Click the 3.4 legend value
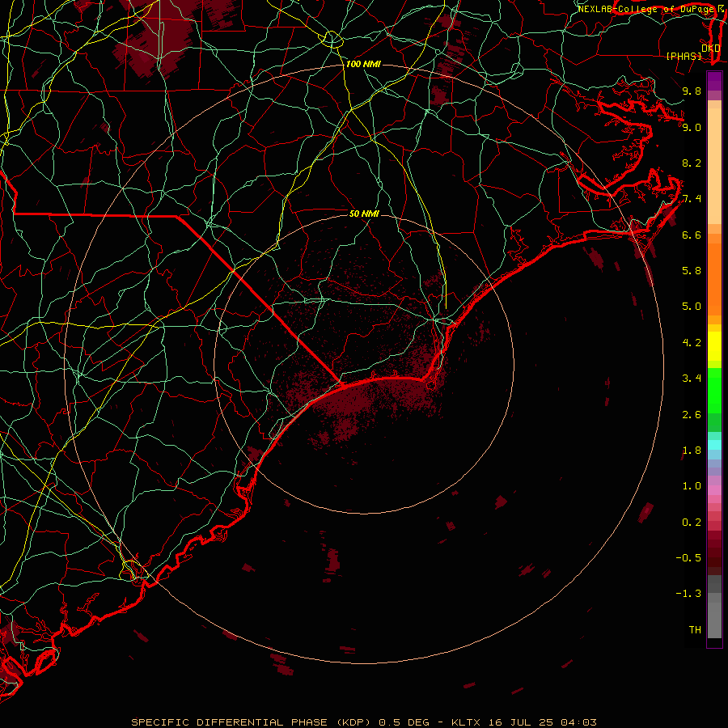Screen dimensions: 728x728 point(692,379)
